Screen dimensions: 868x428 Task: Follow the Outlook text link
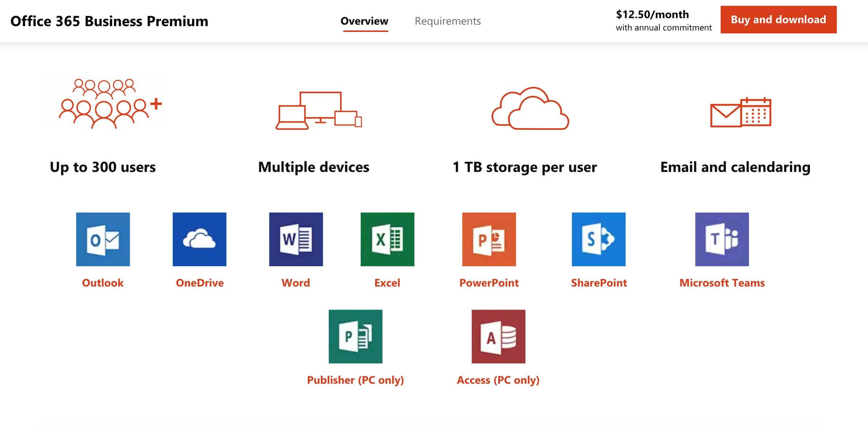[x=103, y=283]
